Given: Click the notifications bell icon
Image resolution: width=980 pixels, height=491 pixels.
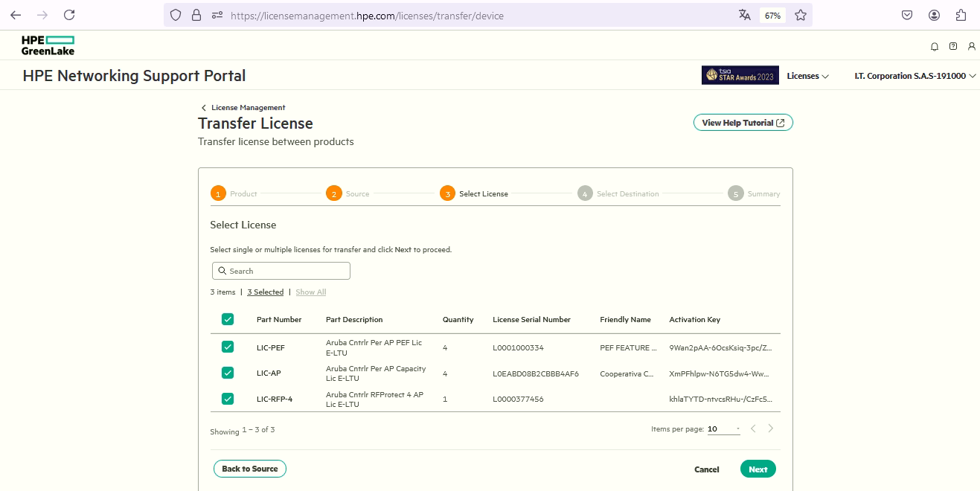Looking at the screenshot, I should click(x=935, y=46).
